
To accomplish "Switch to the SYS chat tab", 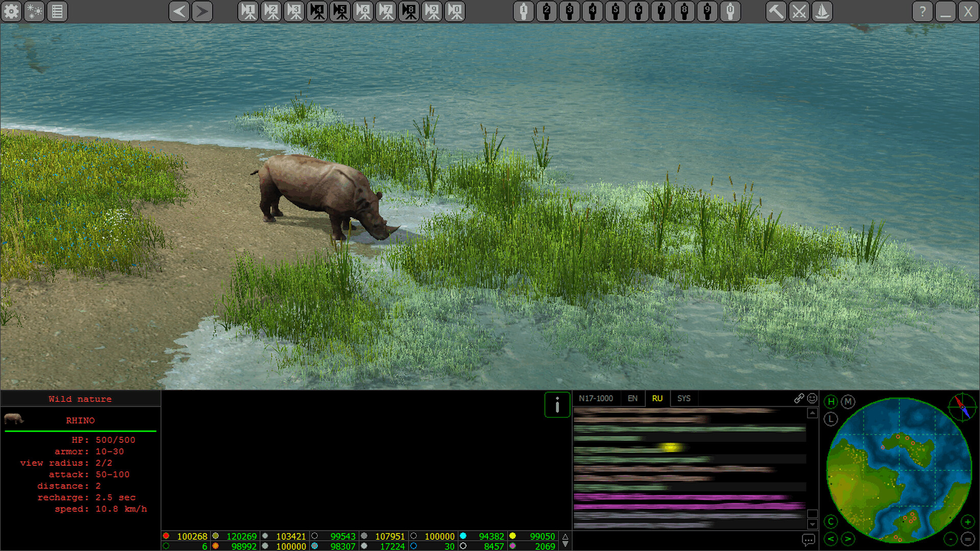I will click(683, 398).
